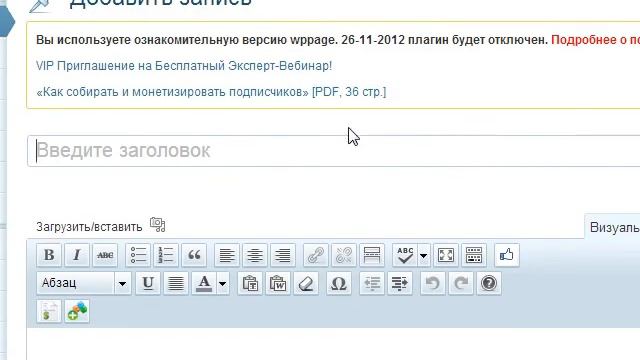Screen dimensions: 640x360
Task: Insert a blockquote
Action: [x=194, y=255]
